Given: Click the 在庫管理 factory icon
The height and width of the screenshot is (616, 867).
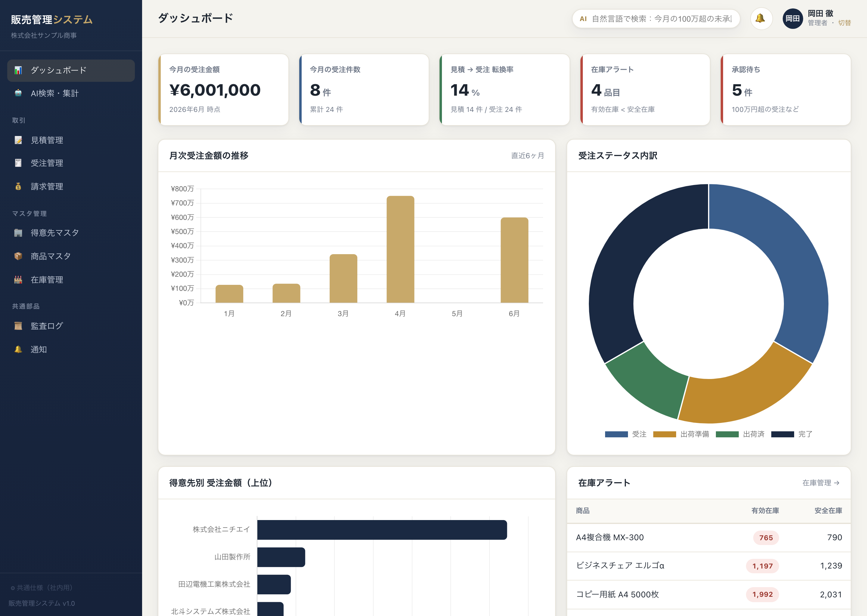Looking at the screenshot, I should (x=18, y=279).
